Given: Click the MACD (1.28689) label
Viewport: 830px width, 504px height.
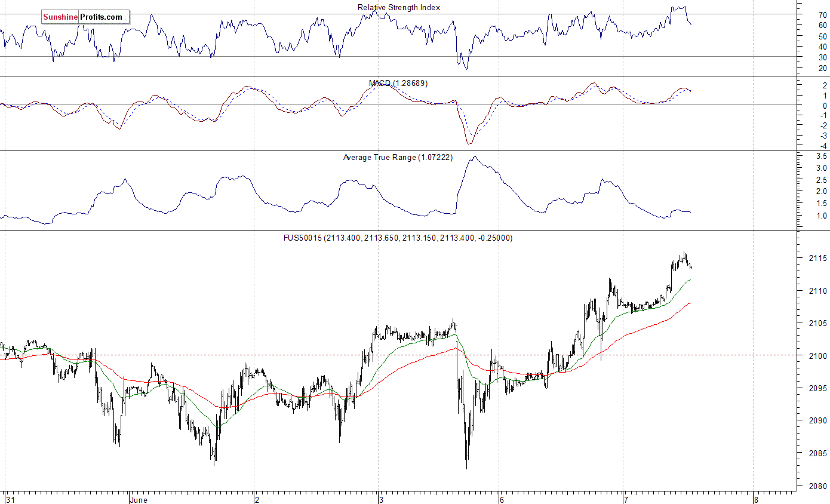Looking at the screenshot, I should click(398, 83).
